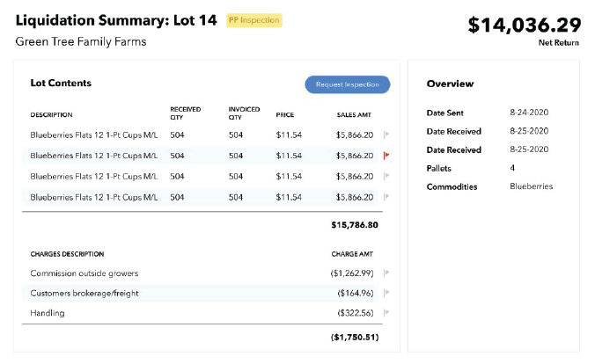Flag the third Blueberries Flats row

point(386,177)
